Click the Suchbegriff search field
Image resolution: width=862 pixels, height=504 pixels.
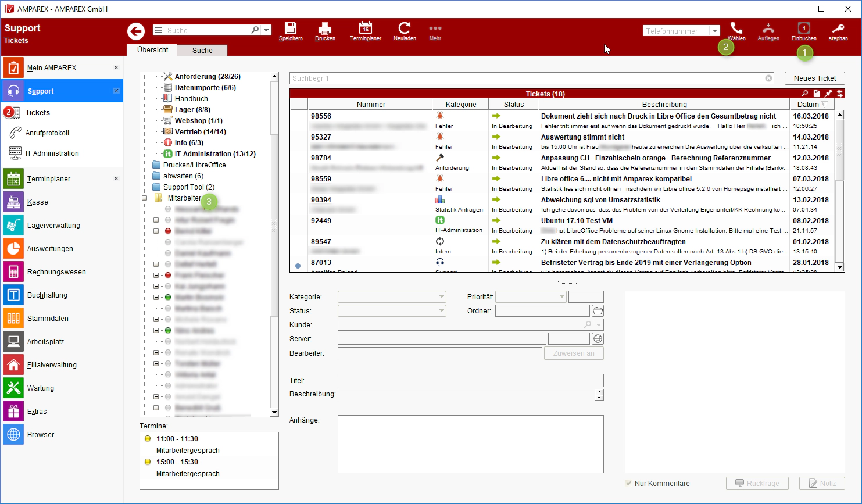pyautogui.click(x=527, y=78)
